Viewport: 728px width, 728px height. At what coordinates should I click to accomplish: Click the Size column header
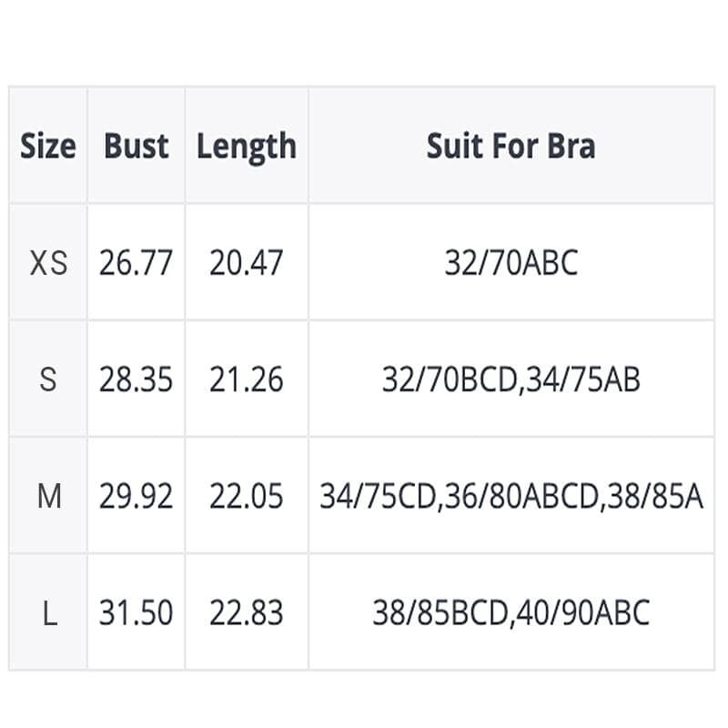[48, 146]
